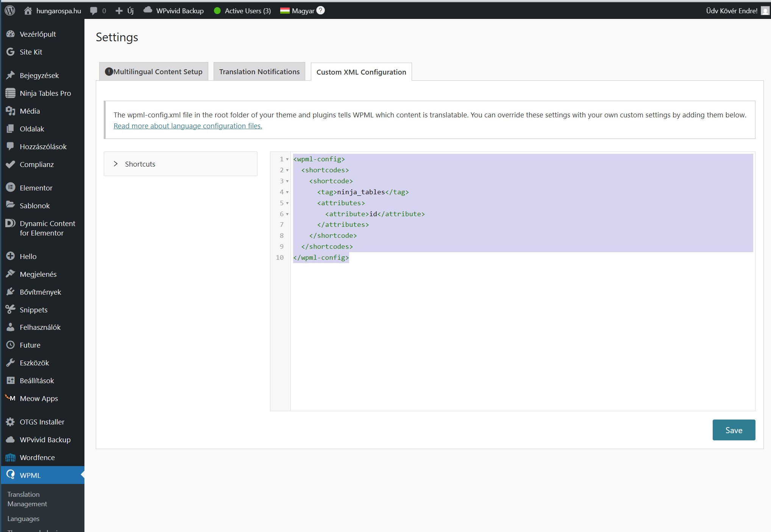Open Média library icon
This screenshot has width=771, height=532.
pos(11,111)
